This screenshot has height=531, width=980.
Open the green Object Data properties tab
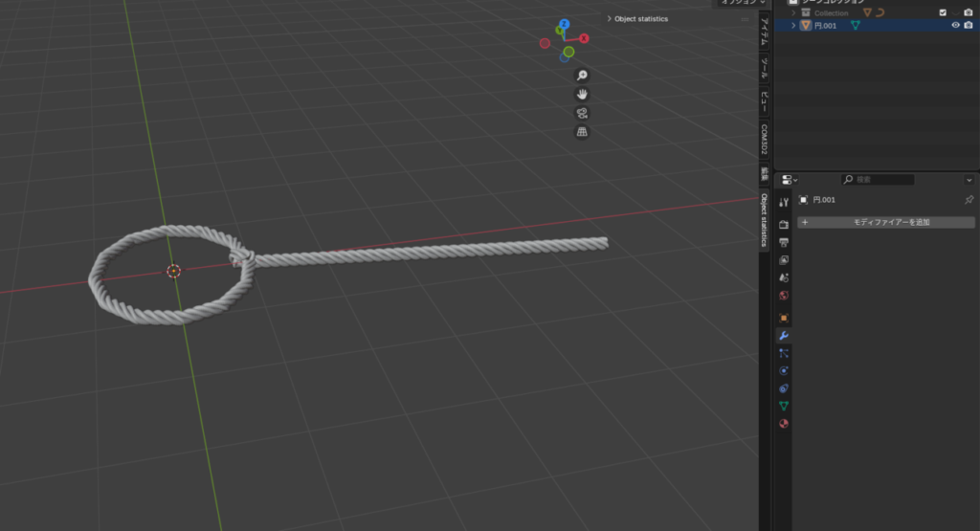[784, 406]
